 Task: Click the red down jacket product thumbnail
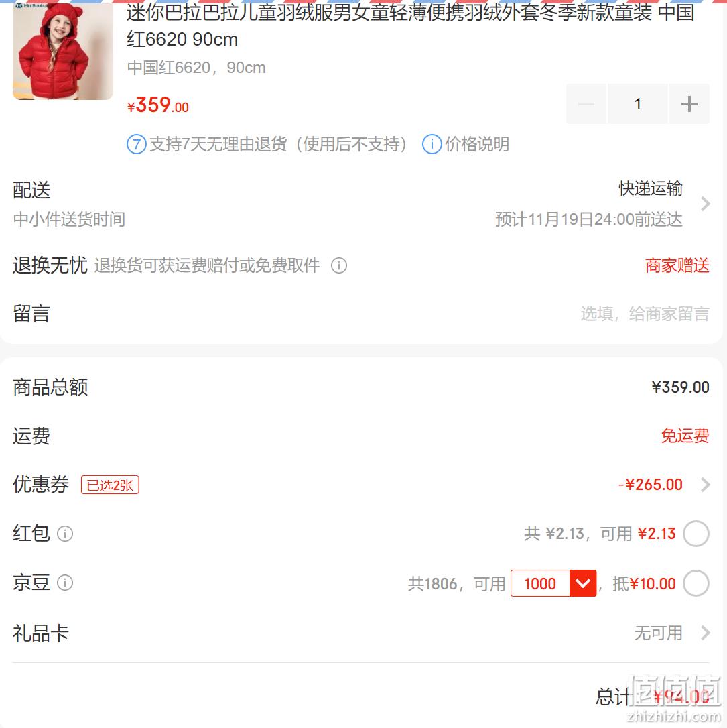pyautogui.click(x=62, y=50)
